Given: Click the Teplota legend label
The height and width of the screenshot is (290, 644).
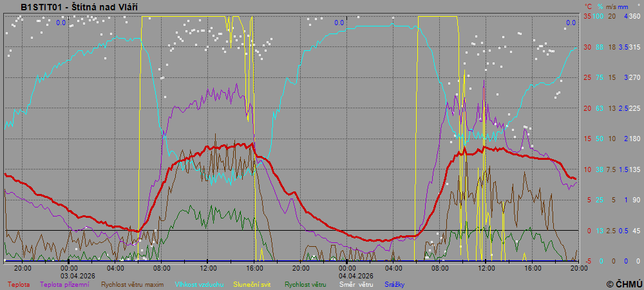Looking at the screenshot, I should [17, 284].
